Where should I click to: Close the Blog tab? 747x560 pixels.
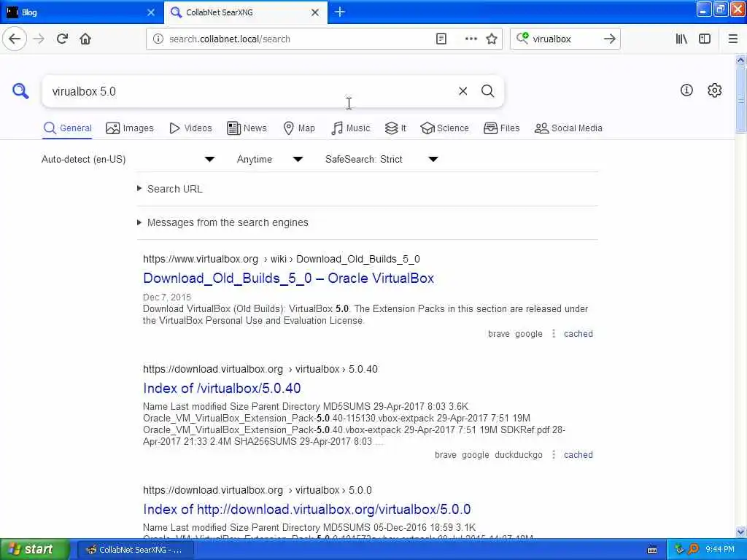[150, 12]
